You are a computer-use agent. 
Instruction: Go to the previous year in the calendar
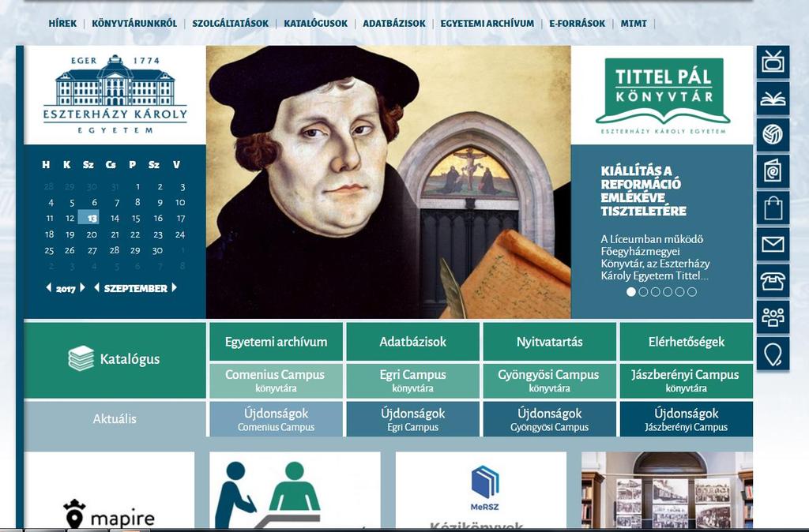pyautogui.click(x=48, y=287)
